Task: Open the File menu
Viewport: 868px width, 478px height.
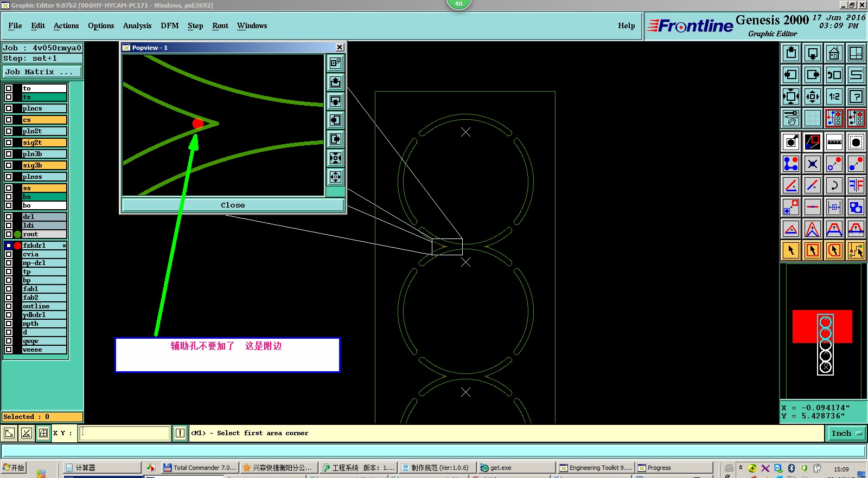Action: [15, 25]
